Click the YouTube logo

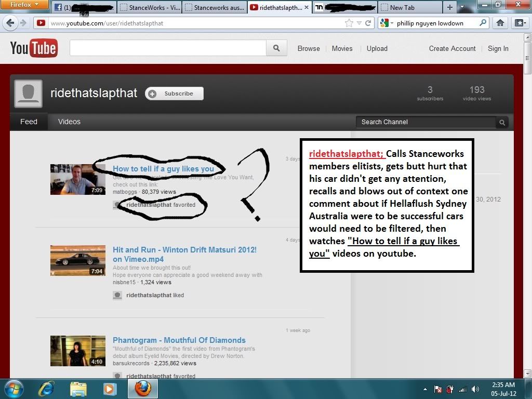[x=34, y=48]
